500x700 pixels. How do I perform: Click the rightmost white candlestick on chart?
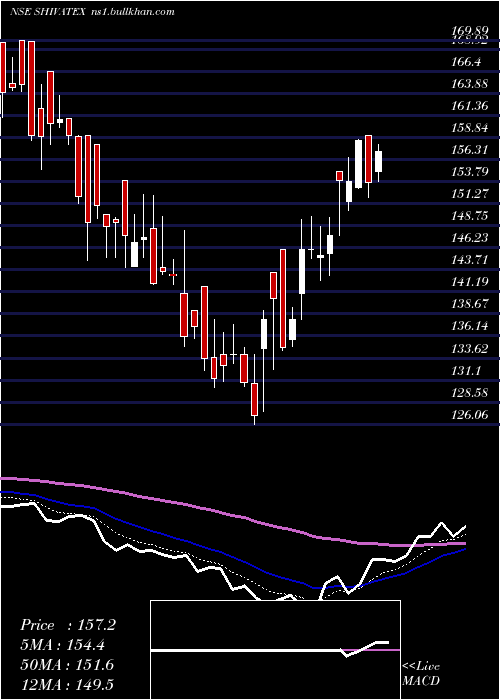379,162
